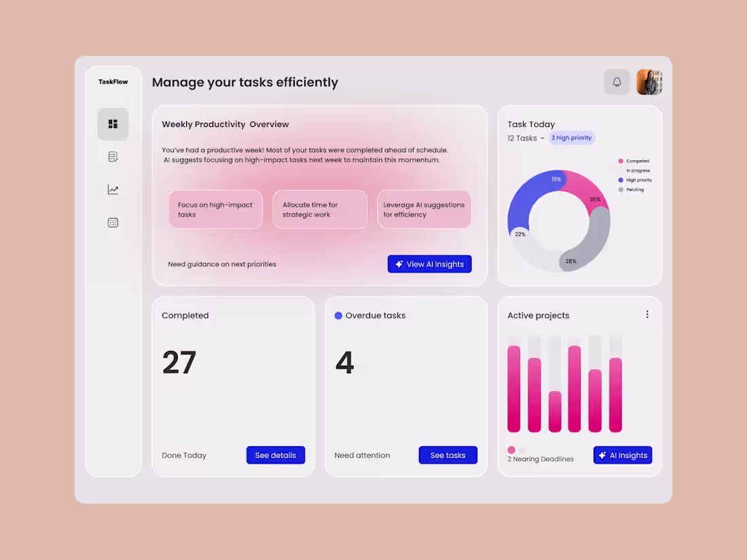Viewport: 747px width, 560px height.
Task: Toggle the Completed legend entry on the donut chart
Action: point(634,161)
